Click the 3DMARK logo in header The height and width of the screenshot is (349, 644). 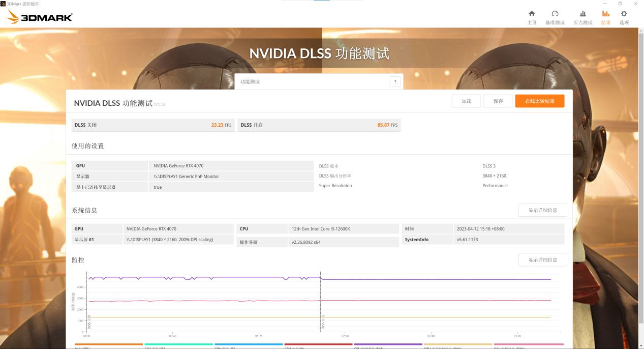(x=39, y=18)
